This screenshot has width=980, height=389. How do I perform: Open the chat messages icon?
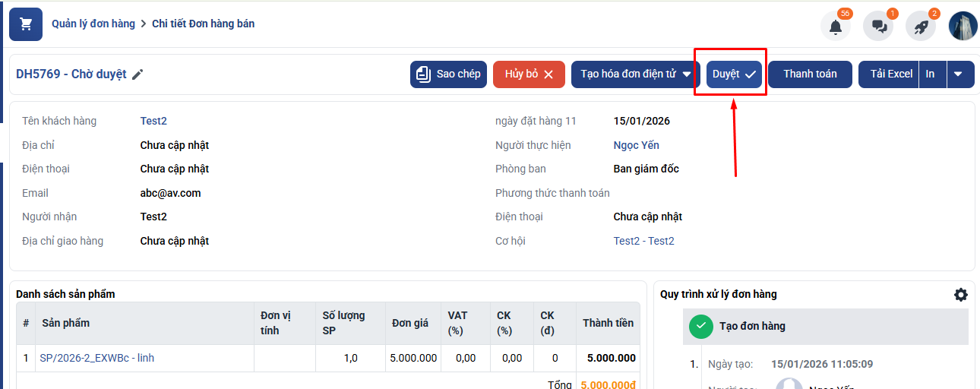[878, 27]
